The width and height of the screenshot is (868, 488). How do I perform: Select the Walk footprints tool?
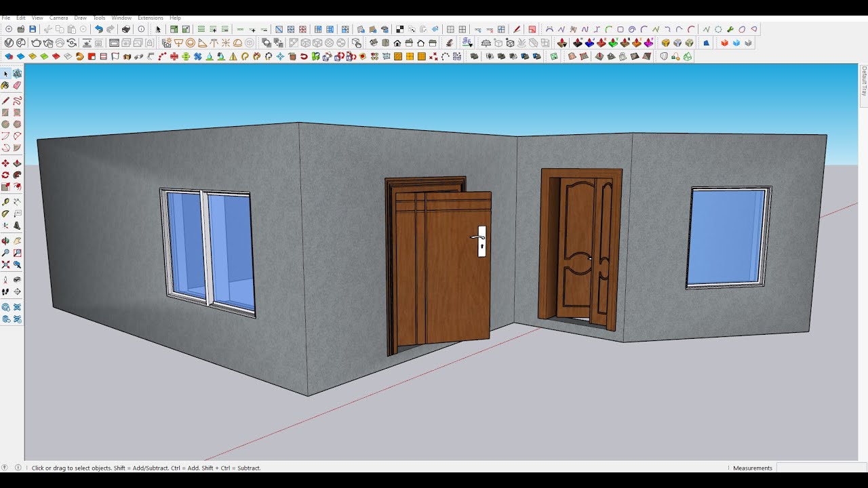pyautogui.click(x=5, y=291)
